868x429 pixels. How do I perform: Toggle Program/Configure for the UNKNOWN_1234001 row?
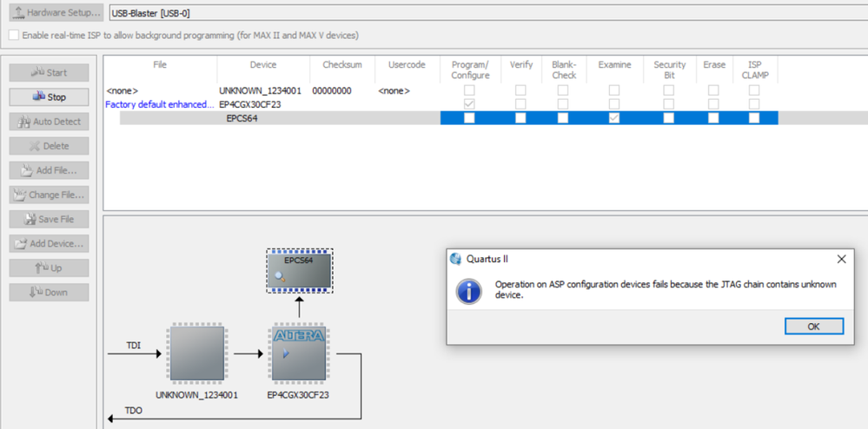pyautogui.click(x=469, y=90)
